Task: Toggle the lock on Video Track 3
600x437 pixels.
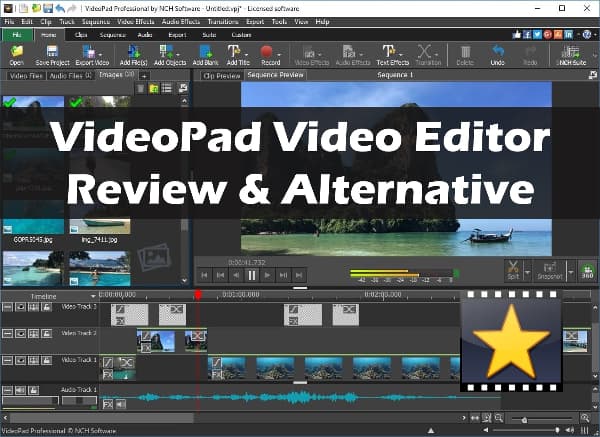Action: 46,307
